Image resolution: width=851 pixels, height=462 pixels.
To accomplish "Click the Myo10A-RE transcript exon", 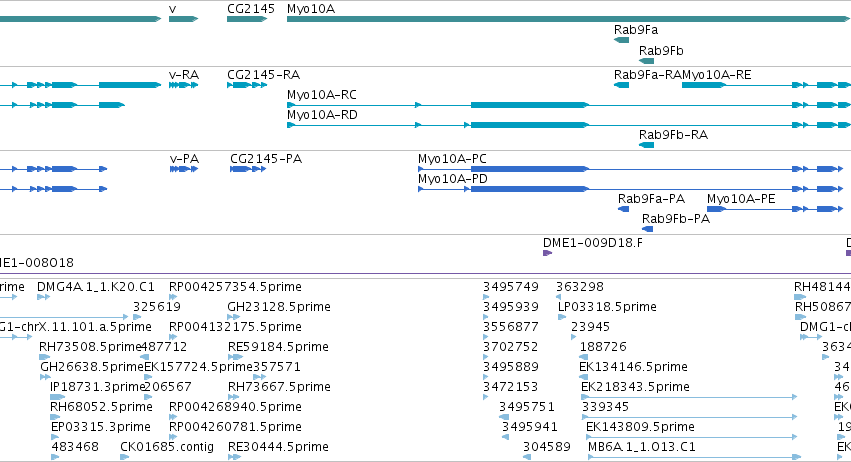I will coord(703,85).
